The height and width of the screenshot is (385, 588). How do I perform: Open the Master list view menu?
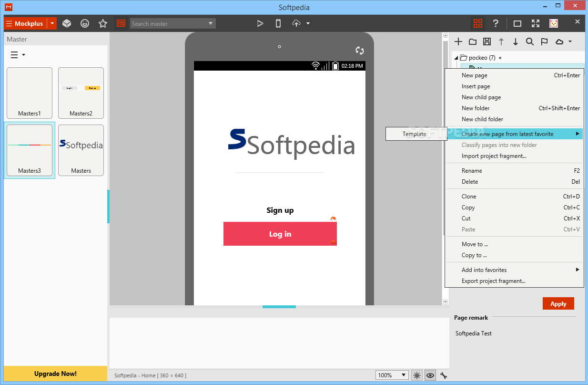tap(18, 55)
